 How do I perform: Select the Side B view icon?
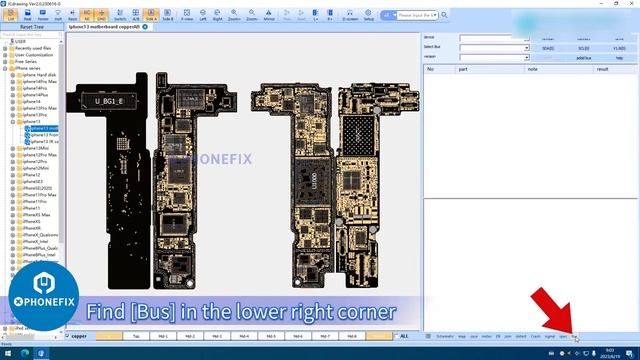tap(167, 15)
